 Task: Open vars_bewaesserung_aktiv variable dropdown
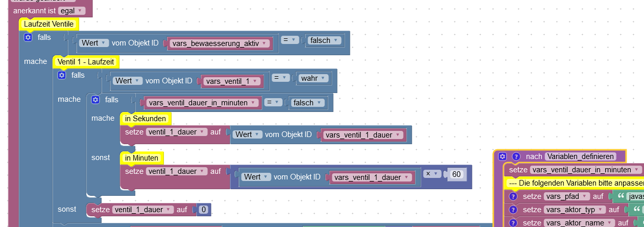pos(221,43)
